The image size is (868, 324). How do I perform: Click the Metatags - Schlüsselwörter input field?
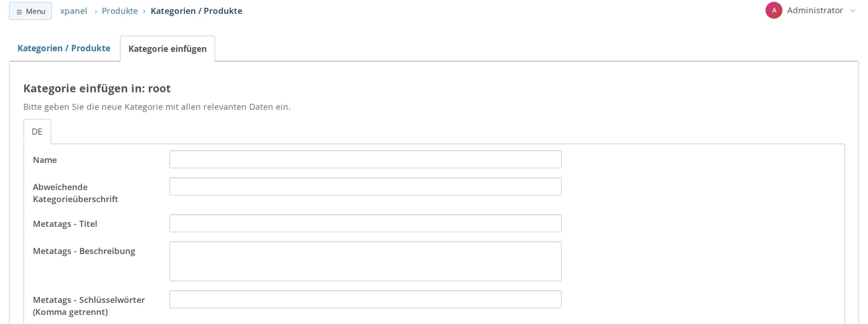pyautogui.click(x=365, y=299)
